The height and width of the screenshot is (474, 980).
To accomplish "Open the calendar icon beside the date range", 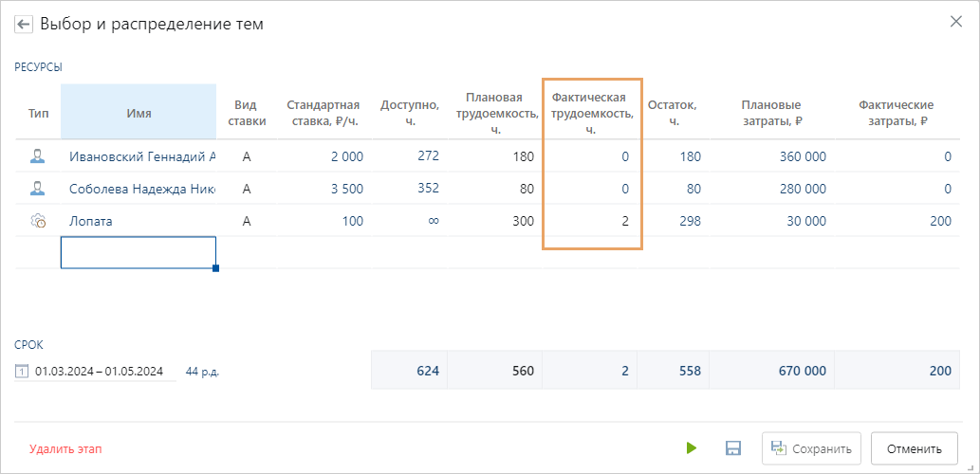I will [22, 372].
